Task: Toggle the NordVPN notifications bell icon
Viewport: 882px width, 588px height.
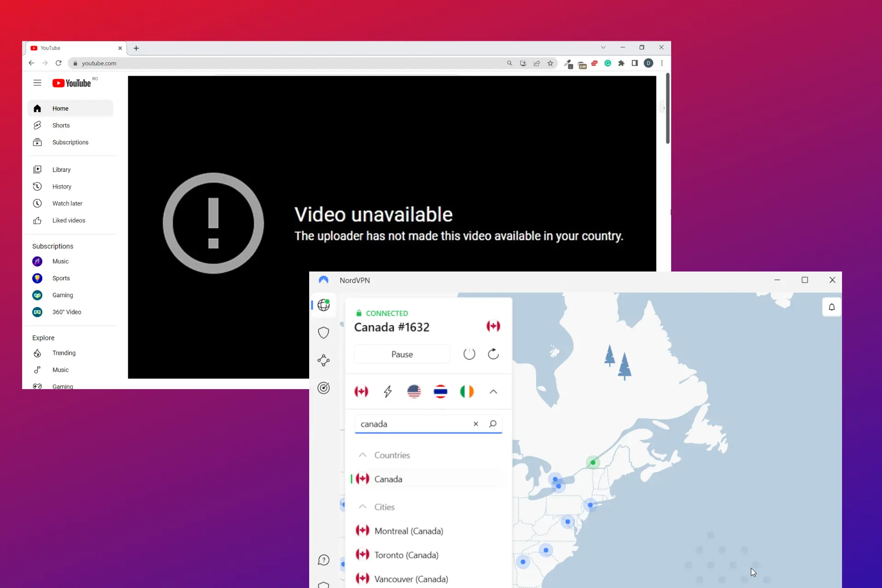Action: click(x=831, y=307)
